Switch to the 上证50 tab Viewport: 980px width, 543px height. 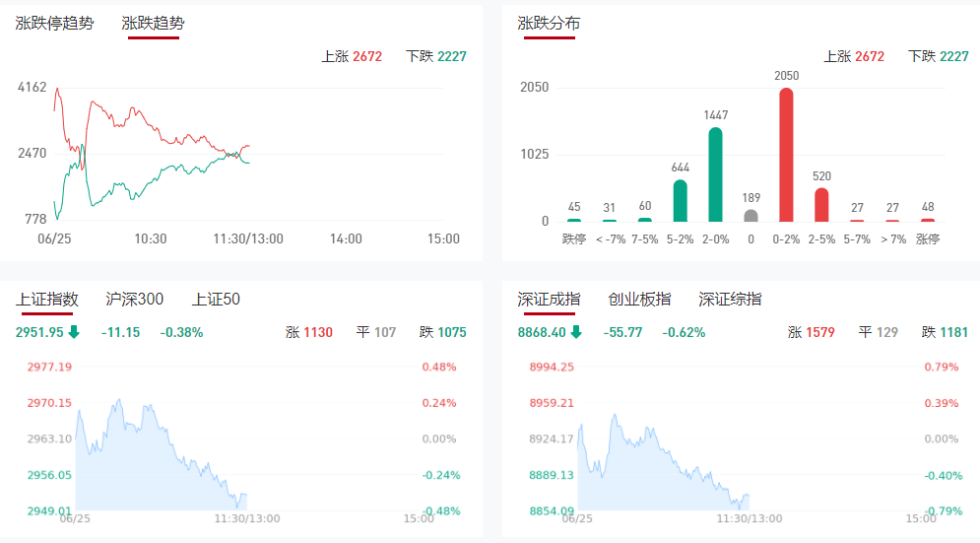[216, 299]
